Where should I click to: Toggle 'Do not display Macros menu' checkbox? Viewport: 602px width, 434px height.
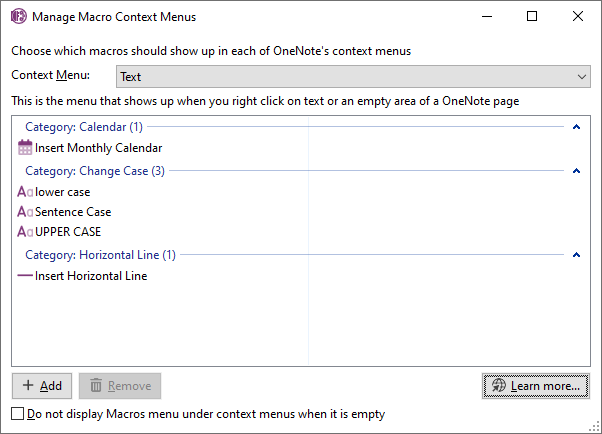18,414
